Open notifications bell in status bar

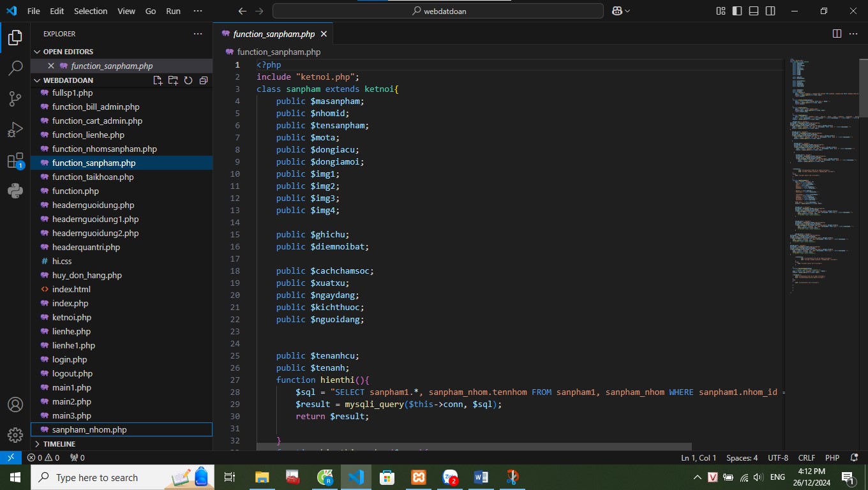[x=855, y=457]
